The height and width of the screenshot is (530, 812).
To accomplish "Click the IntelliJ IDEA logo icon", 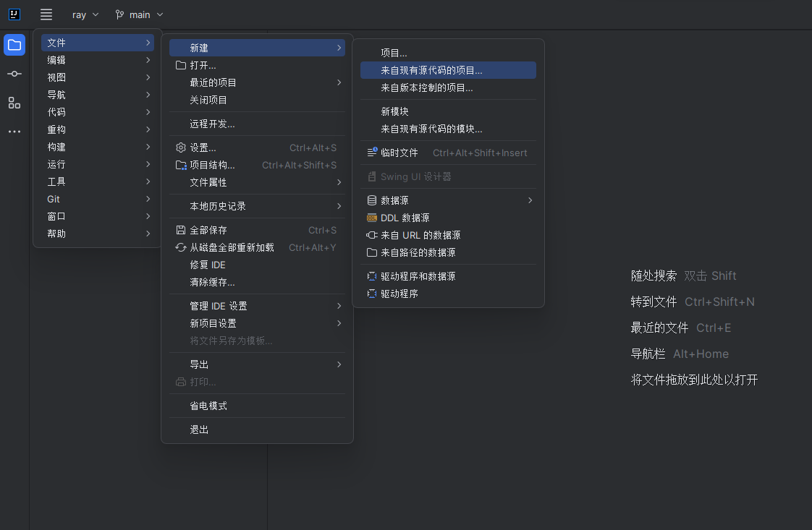I will (14, 14).
